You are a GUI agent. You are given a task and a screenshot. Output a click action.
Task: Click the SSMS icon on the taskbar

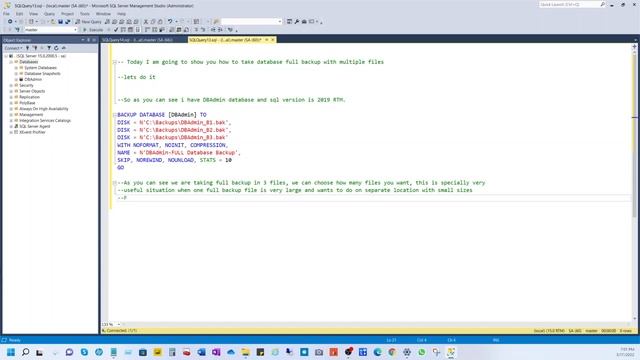tap(451, 352)
